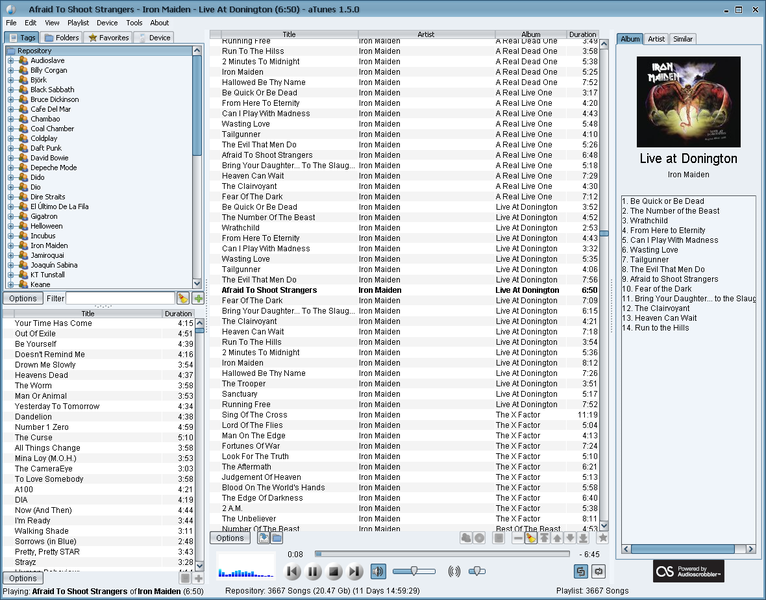Toggle repeat playback mode
Screen dimensions: 766x600
(598, 571)
